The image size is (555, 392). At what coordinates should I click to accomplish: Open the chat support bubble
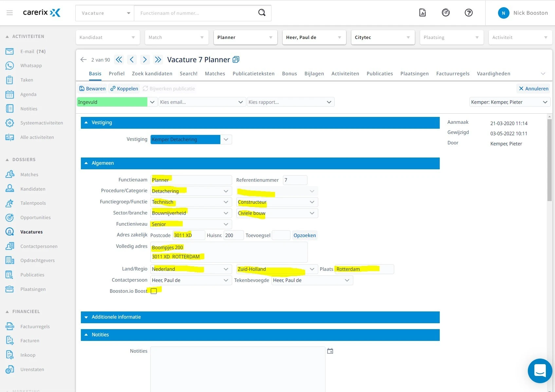[540, 371]
